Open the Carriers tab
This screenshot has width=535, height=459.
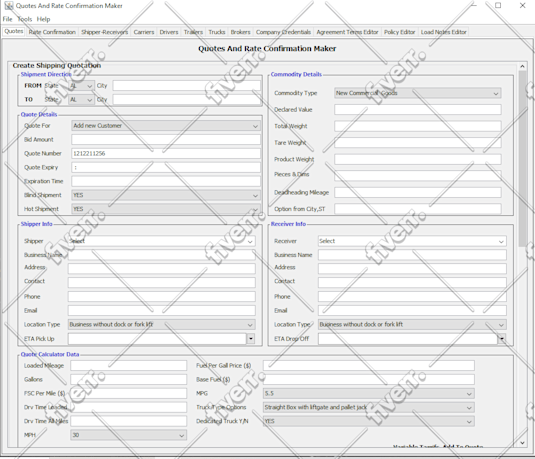[144, 32]
